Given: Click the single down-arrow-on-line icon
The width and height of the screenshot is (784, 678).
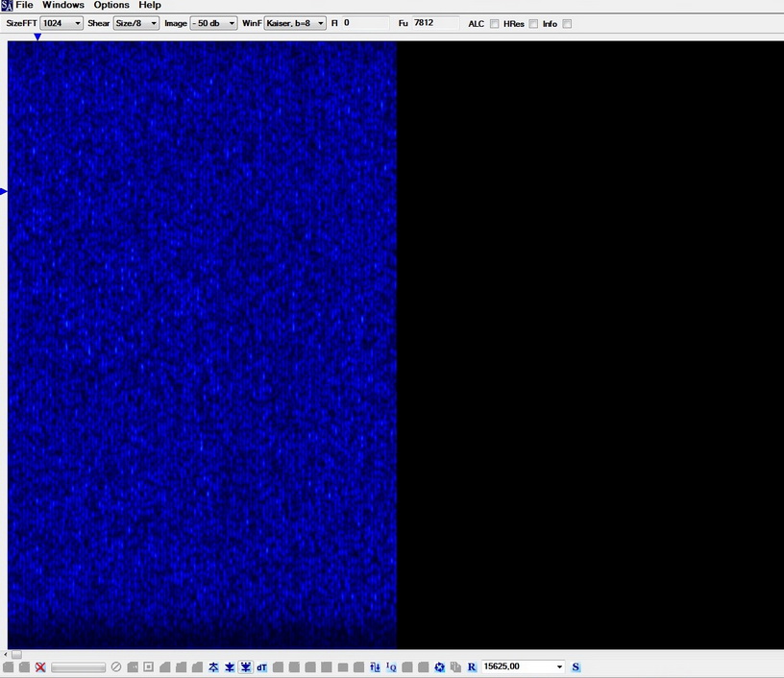Looking at the screenshot, I should point(230,667).
